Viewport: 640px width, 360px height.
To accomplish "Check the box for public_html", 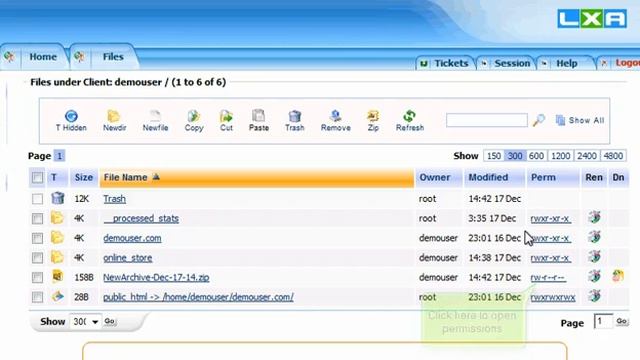I will click(37, 297).
